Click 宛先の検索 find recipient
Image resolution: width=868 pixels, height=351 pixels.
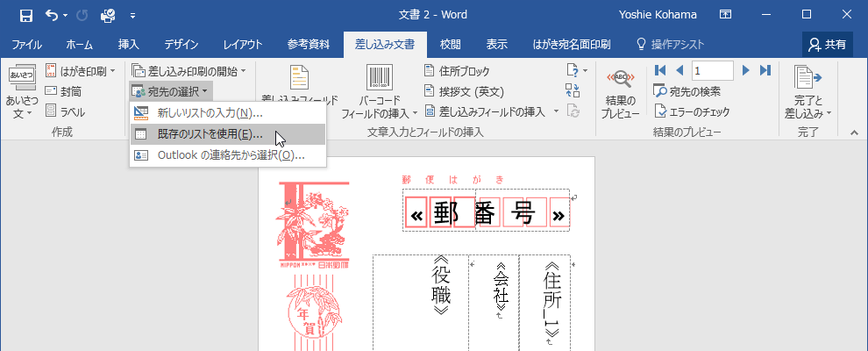pyautogui.click(x=687, y=91)
